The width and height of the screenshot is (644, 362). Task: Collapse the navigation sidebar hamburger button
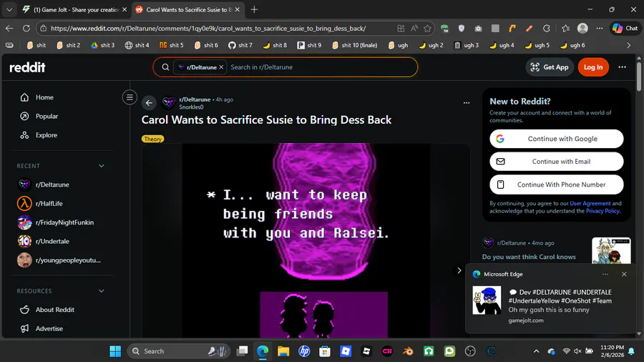[x=130, y=97]
